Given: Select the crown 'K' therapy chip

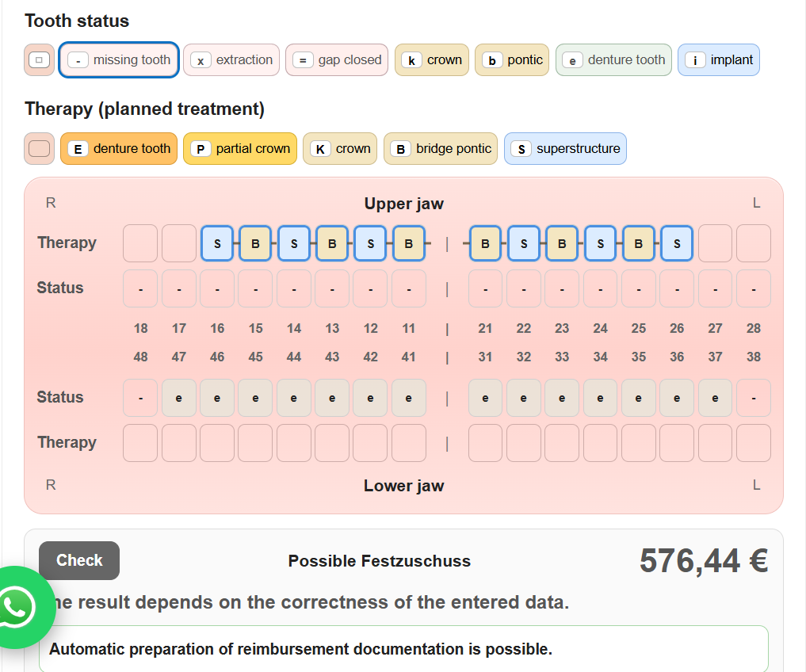Looking at the screenshot, I should coord(340,149).
